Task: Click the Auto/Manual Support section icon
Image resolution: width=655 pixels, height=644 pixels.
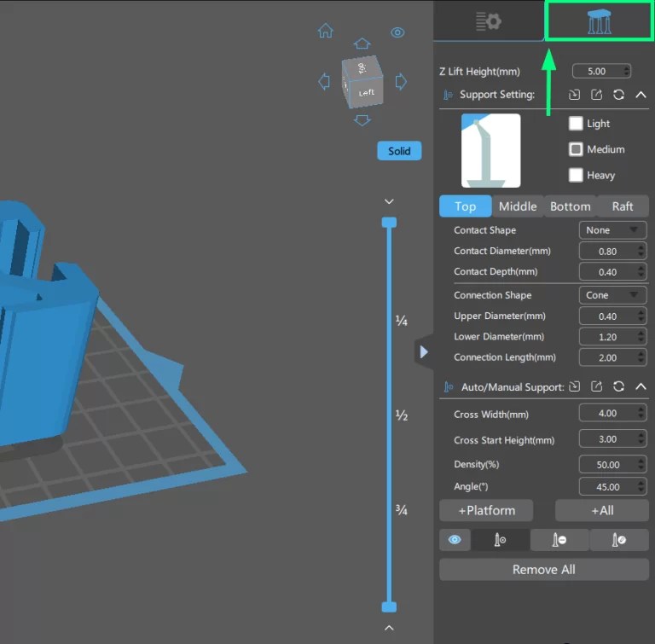Action: [x=449, y=387]
